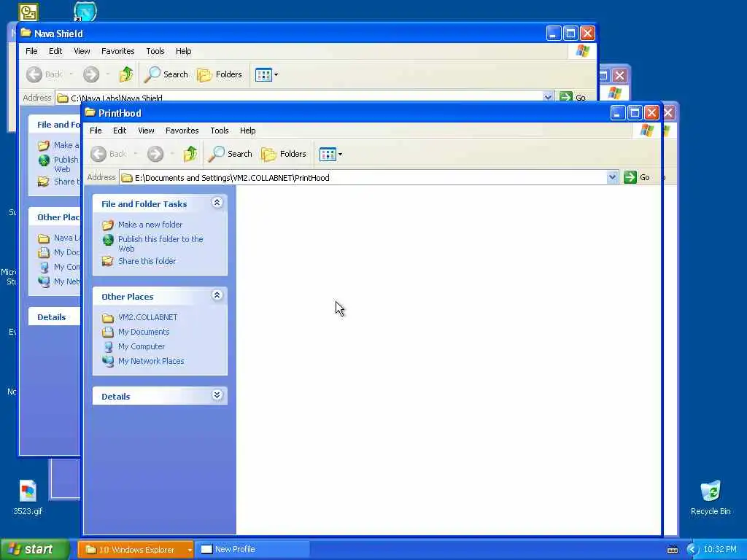The width and height of the screenshot is (747, 560).
Task: Collapse Other Places panel in PrintHood
Action: click(x=217, y=296)
